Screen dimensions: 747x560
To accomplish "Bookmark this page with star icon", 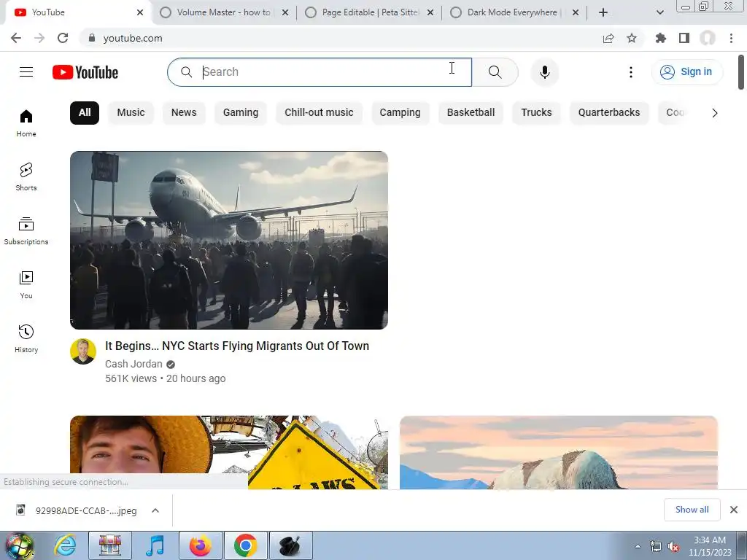I will [x=632, y=38].
